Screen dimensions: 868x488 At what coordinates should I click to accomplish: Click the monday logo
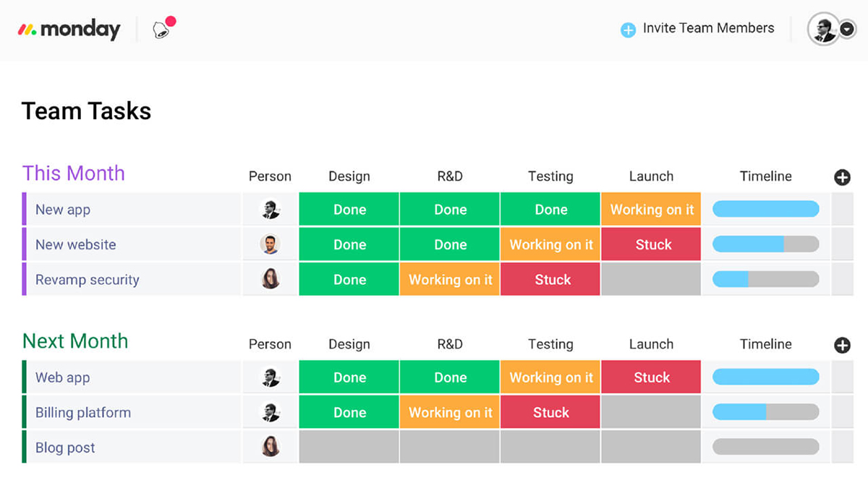coord(69,30)
